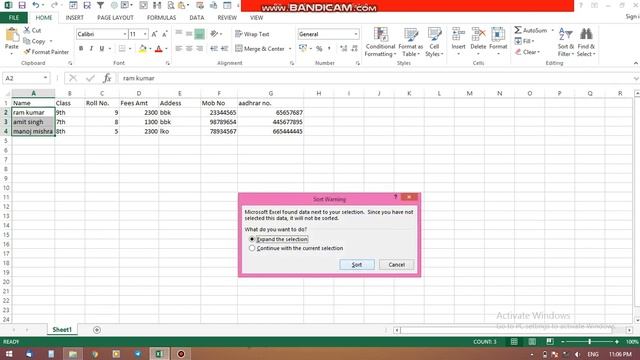Open Format as Table

tap(411, 42)
